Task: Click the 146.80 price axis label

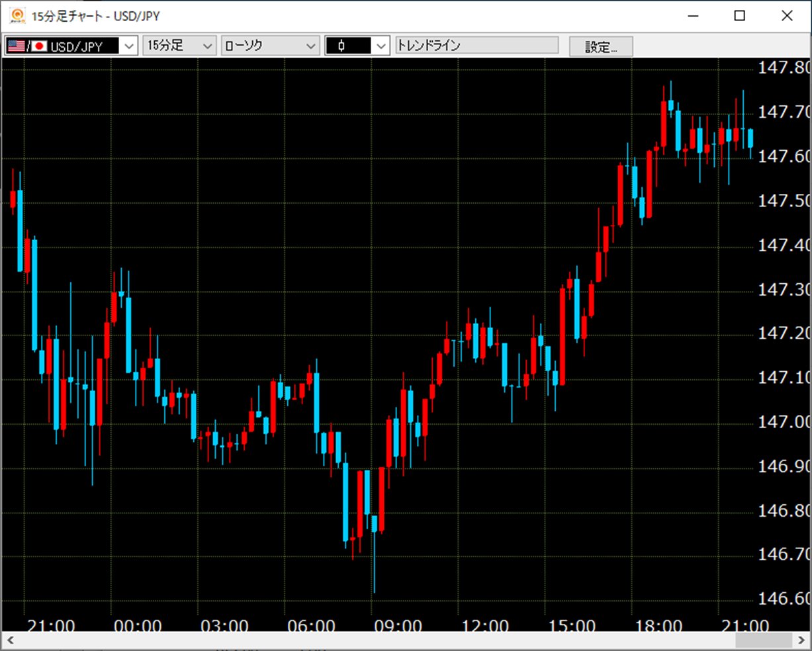Action: coord(784,510)
